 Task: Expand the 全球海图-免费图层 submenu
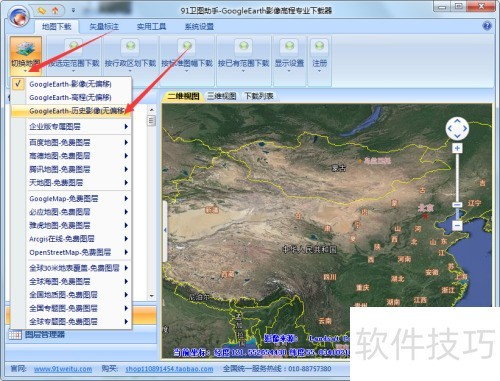(71, 281)
